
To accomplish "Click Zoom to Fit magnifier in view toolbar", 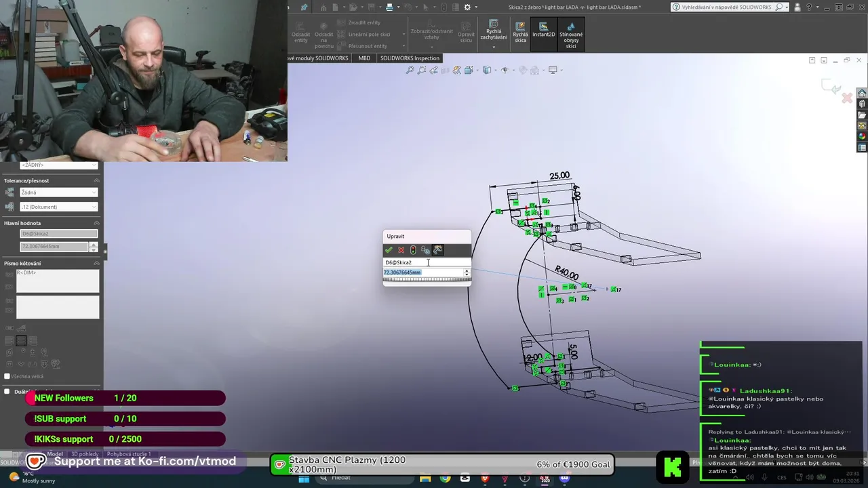I will point(410,70).
